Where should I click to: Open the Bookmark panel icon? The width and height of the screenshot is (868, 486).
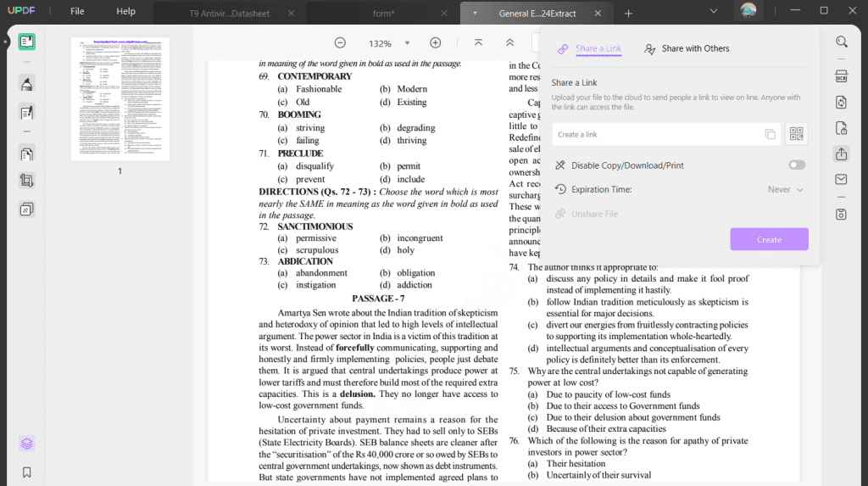click(26, 472)
